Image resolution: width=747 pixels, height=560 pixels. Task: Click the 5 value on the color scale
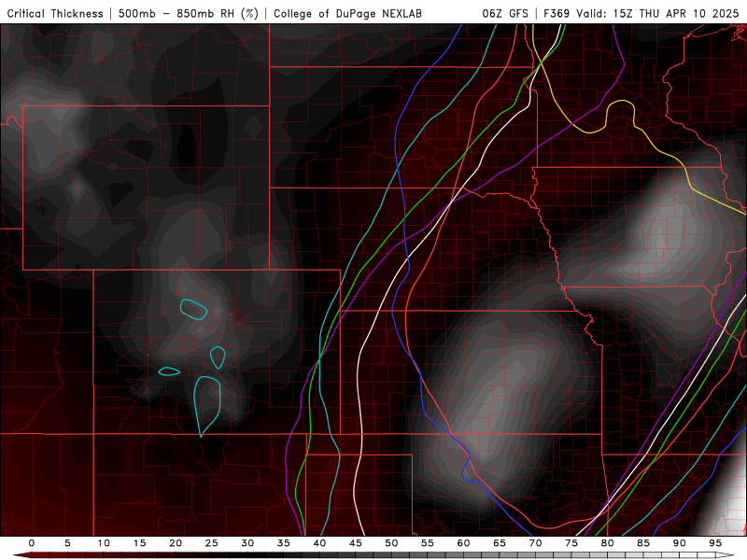[x=67, y=543]
